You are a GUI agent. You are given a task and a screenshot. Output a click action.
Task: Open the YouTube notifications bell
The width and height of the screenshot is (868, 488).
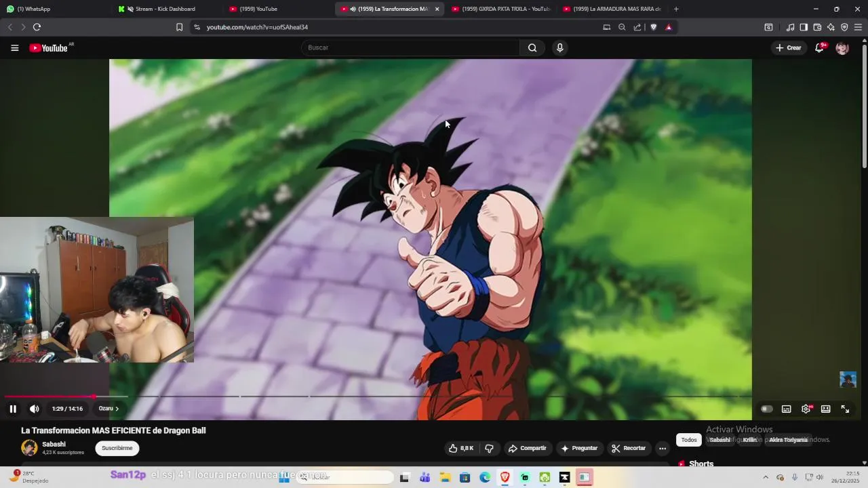tap(819, 47)
